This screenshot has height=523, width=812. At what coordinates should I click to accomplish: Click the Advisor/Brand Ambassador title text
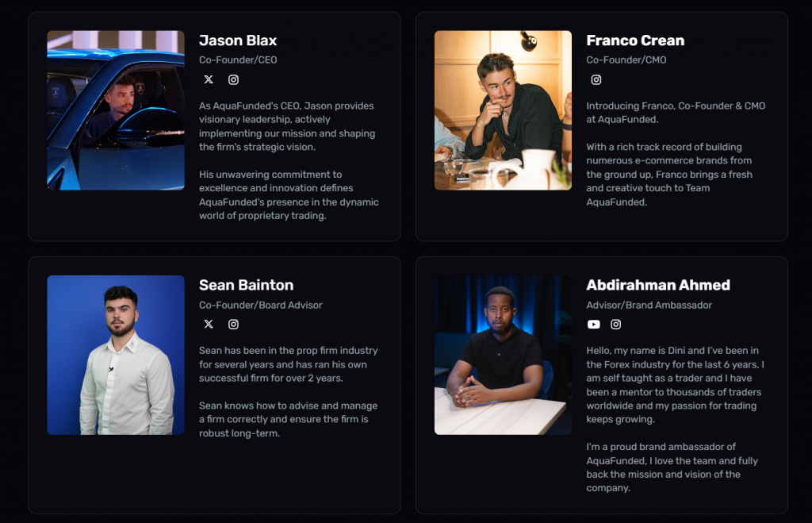click(649, 306)
